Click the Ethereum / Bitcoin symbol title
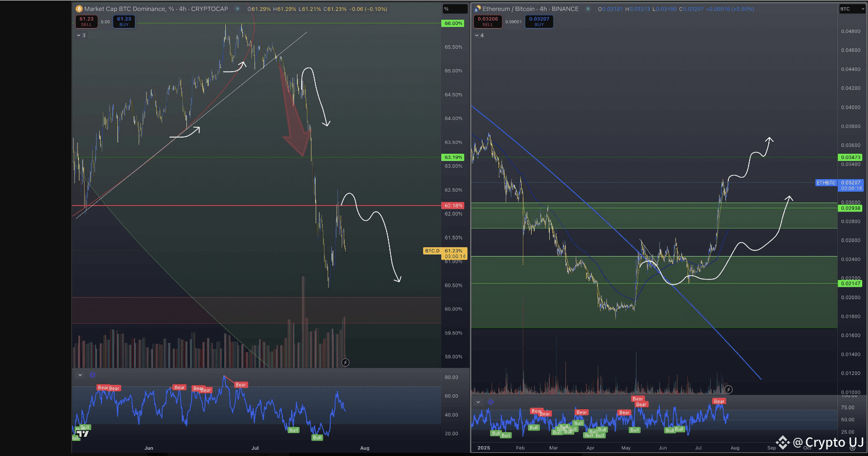Screen dimensions: 868x456 point(530,9)
